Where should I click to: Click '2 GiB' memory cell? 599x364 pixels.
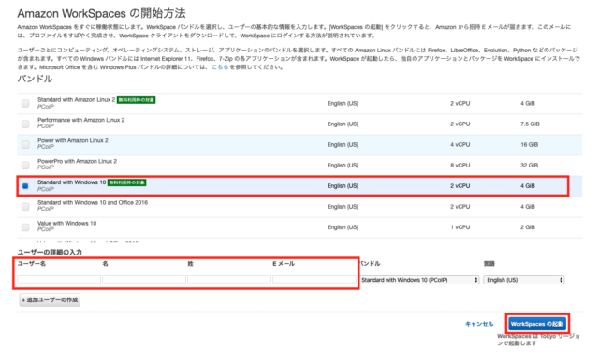click(x=528, y=227)
